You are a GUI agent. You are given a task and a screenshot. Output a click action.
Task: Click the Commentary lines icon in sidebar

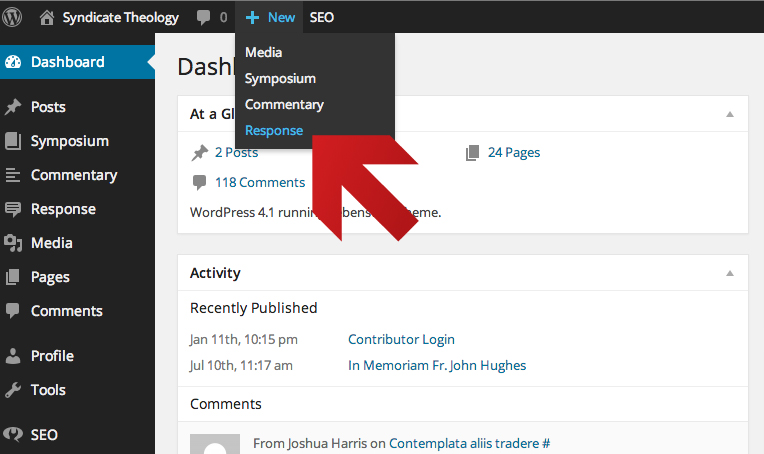click(13, 175)
